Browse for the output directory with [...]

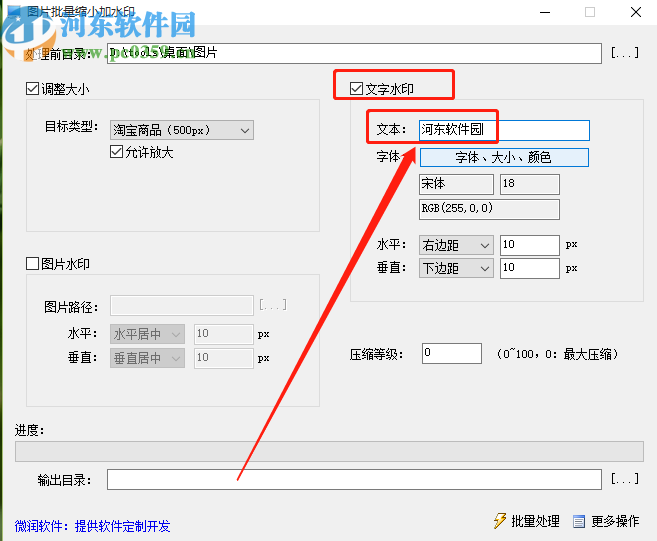[625, 479]
